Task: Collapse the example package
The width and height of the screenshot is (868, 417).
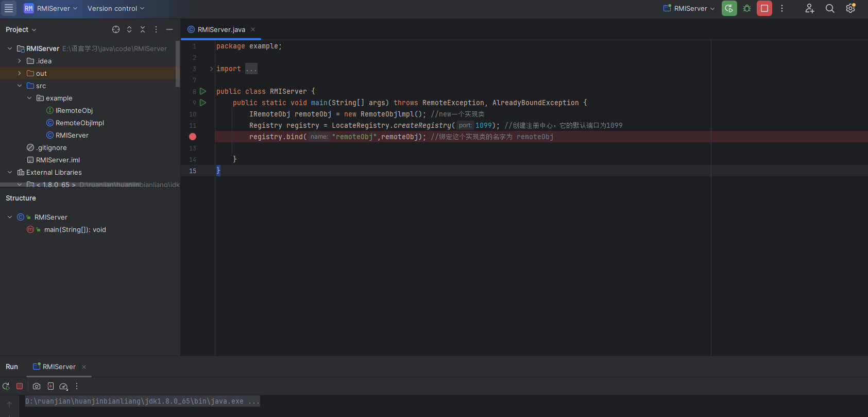Action: [x=29, y=98]
